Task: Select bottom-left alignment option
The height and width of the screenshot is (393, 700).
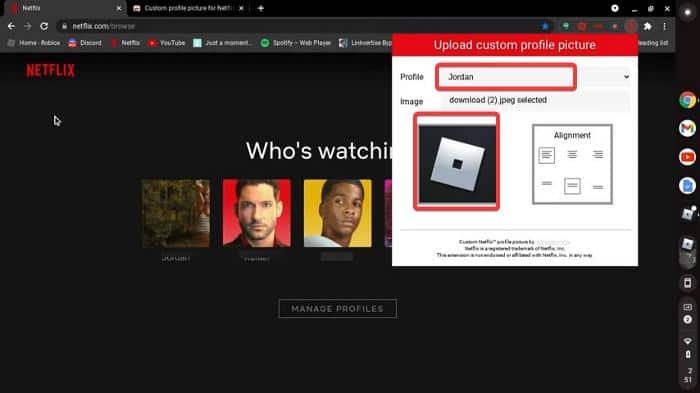Action: (x=546, y=184)
